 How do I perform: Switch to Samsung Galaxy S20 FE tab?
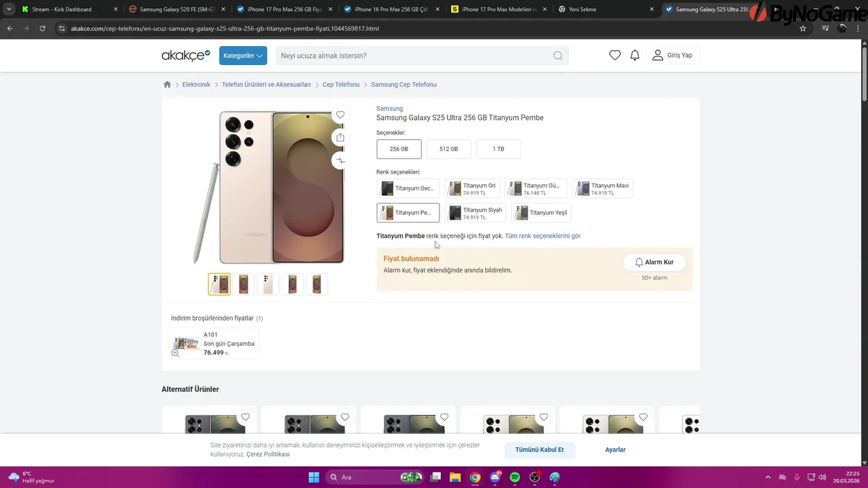pos(177,9)
